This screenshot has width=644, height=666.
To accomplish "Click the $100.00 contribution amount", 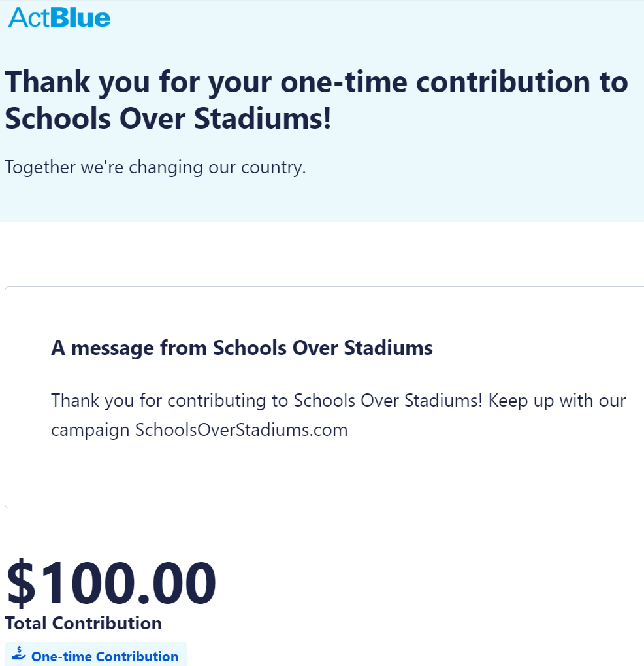I will click(111, 583).
